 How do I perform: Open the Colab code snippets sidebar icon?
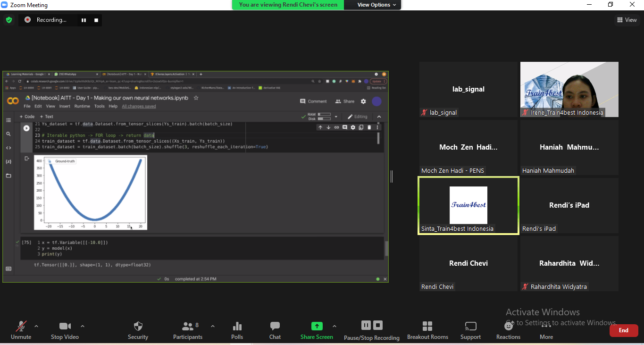pyautogui.click(x=8, y=148)
